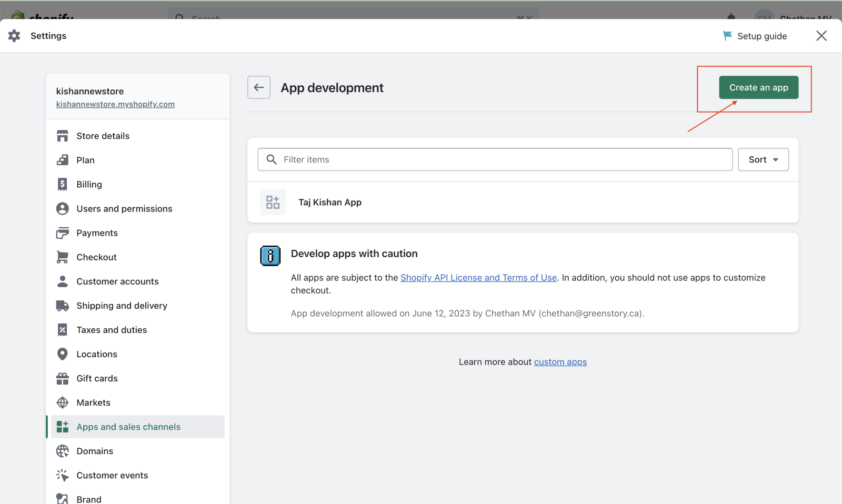
Task: Open the Setup guide flag icon
Action: point(727,36)
